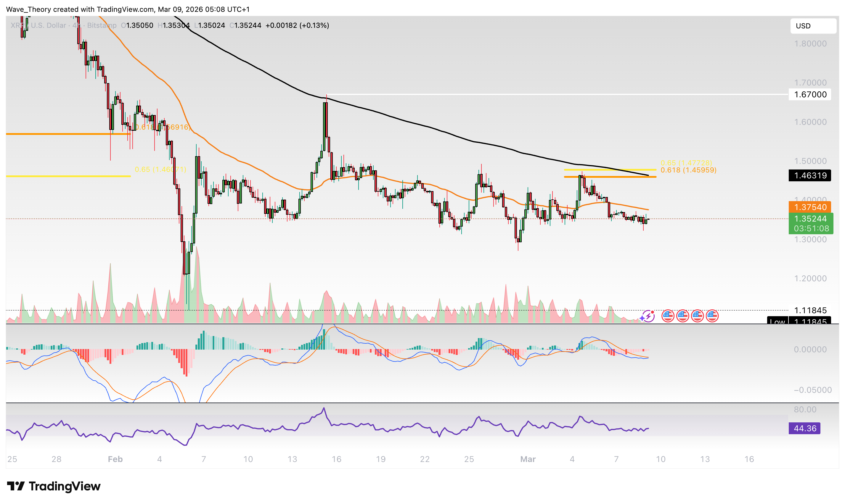This screenshot has height=504, width=845.
Task: Select the 0.618 (1.45959) Fibonacci label
Action: [x=688, y=170]
